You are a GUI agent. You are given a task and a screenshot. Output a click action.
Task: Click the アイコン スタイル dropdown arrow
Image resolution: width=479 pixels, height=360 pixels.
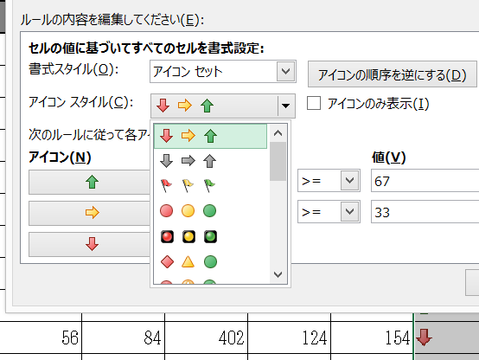click(286, 106)
